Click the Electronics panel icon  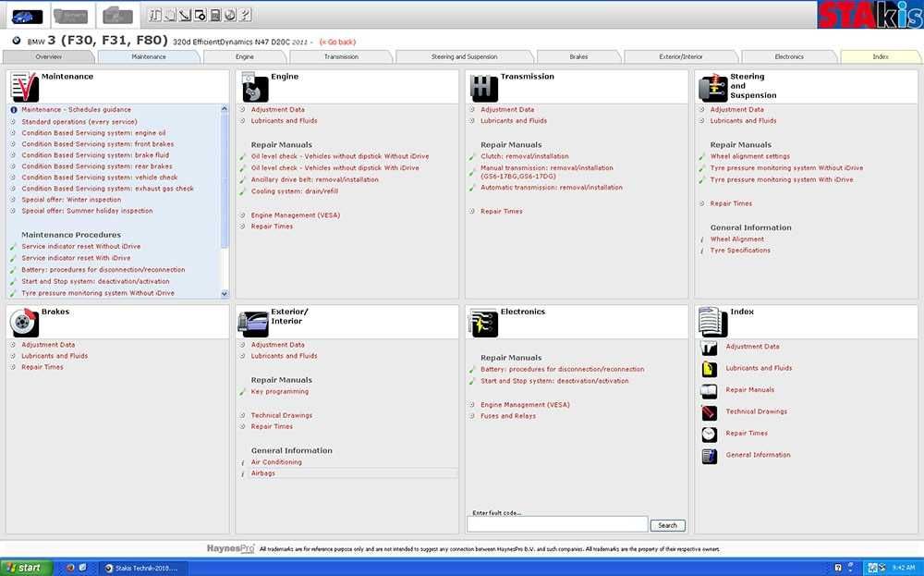(x=483, y=323)
